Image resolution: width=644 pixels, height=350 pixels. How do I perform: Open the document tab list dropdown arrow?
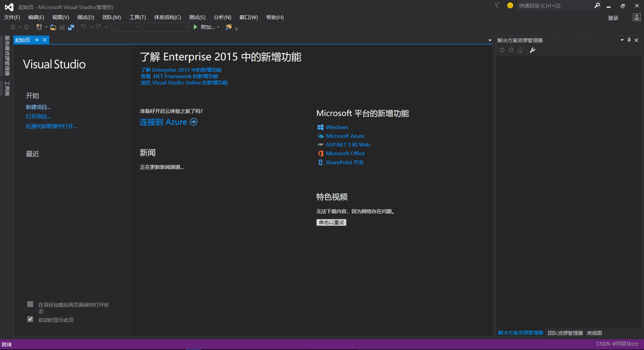pyautogui.click(x=490, y=40)
